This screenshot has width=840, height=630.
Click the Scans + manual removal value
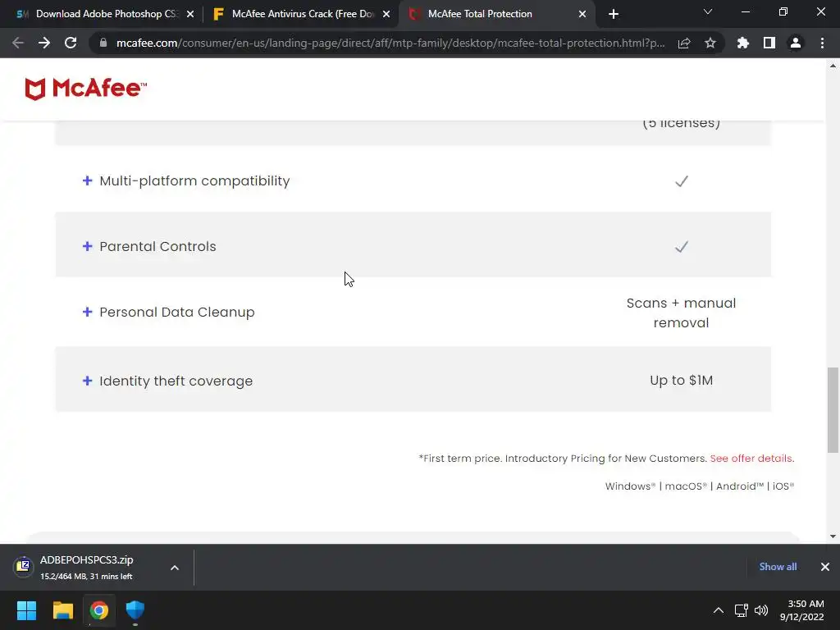point(681,313)
